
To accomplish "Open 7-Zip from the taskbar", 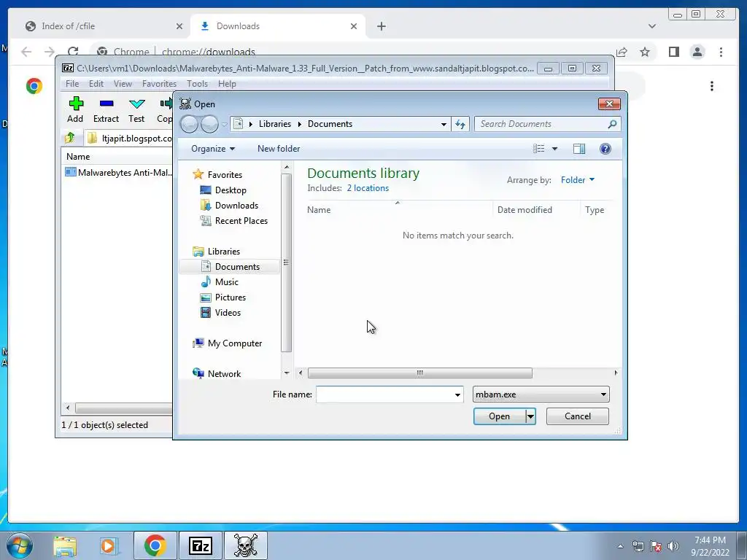I will pyautogui.click(x=200, y=545).
